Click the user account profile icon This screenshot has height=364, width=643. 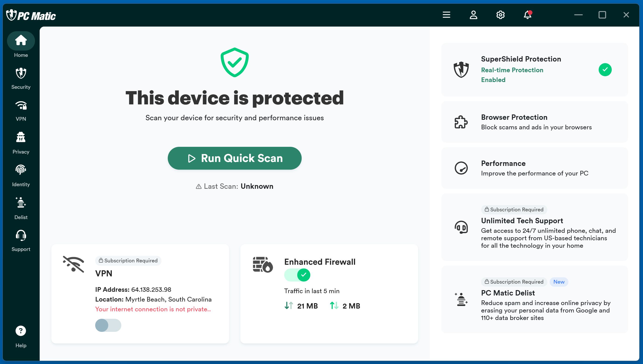coord(473,15)
